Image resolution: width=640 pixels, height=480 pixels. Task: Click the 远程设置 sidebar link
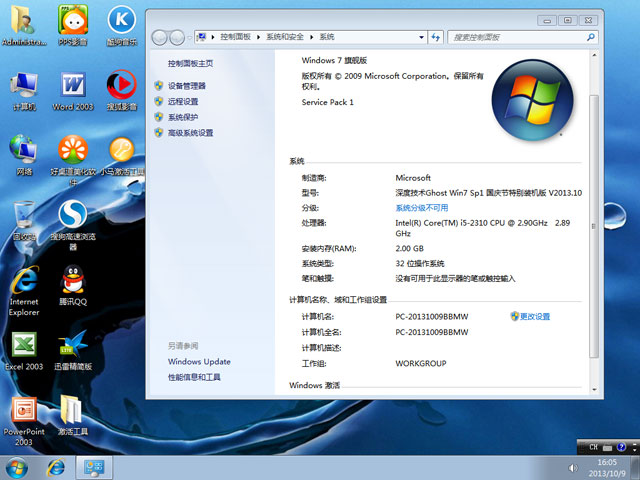coord(183,101)
